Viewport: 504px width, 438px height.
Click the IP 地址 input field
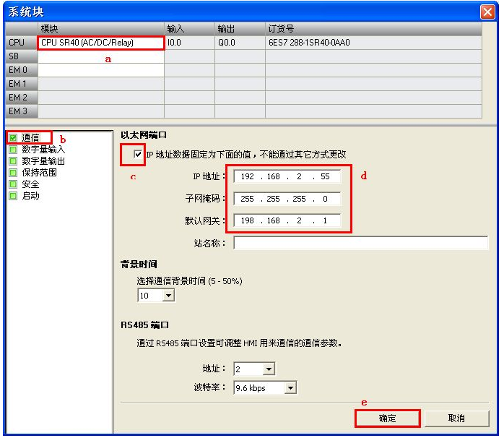point(287,176)
